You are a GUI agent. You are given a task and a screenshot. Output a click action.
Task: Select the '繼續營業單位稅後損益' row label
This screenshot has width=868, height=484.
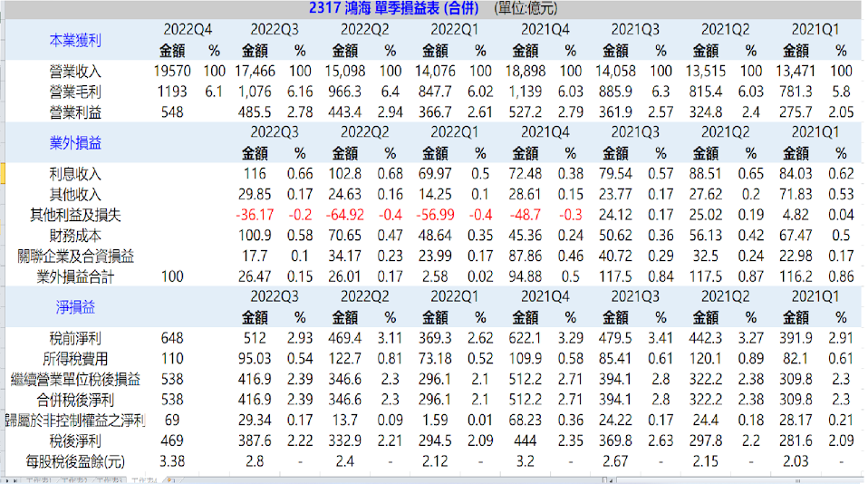(x=74, y=379)
